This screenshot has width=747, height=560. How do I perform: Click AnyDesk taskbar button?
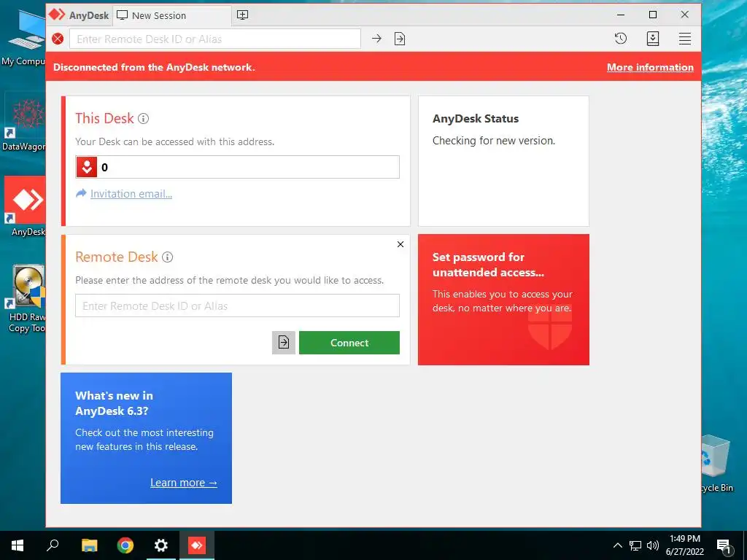coord(197,545)
